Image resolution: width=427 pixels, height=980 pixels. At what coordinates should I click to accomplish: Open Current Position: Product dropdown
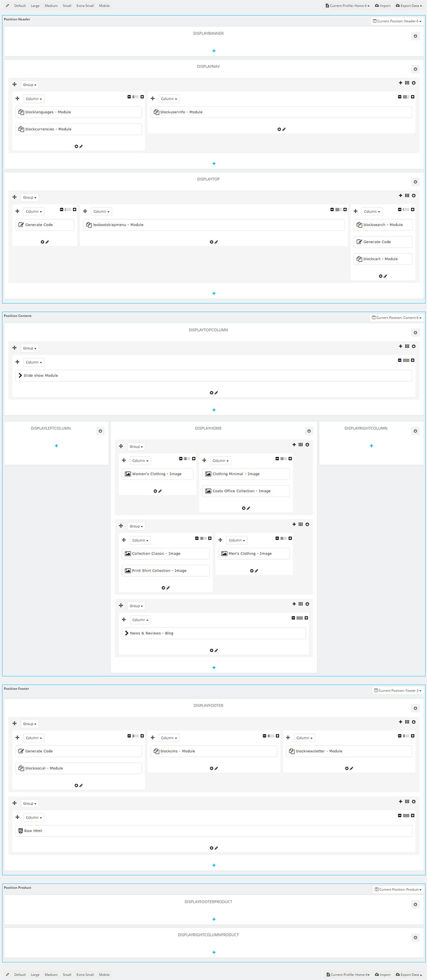pos(398,889)
